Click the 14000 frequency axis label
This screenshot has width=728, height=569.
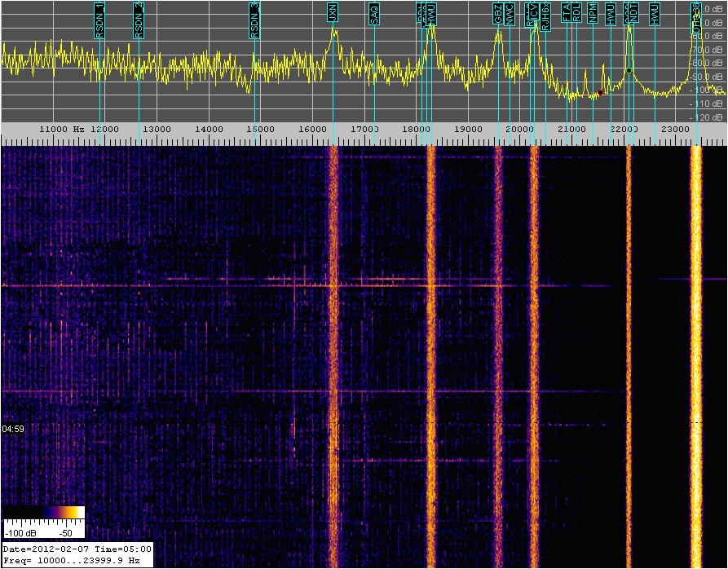point(209,130)
